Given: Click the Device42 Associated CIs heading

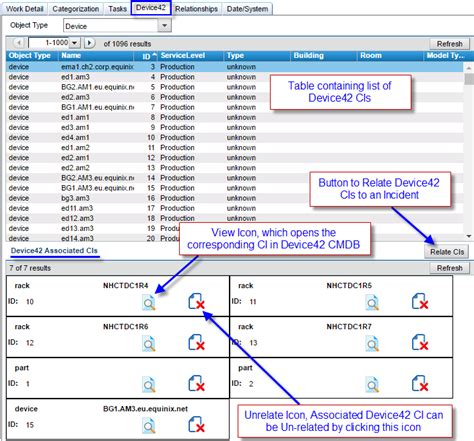Looking at the screenshot, I should (54, 251).
